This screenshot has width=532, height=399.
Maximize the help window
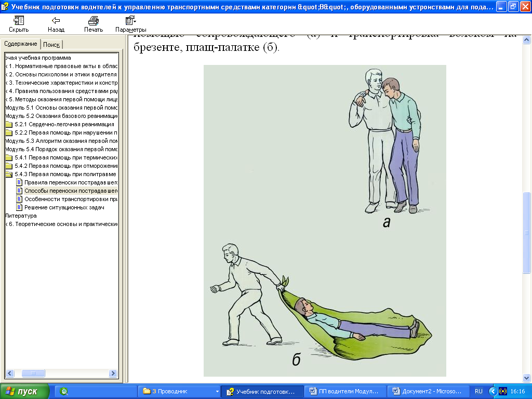[513, 6]
